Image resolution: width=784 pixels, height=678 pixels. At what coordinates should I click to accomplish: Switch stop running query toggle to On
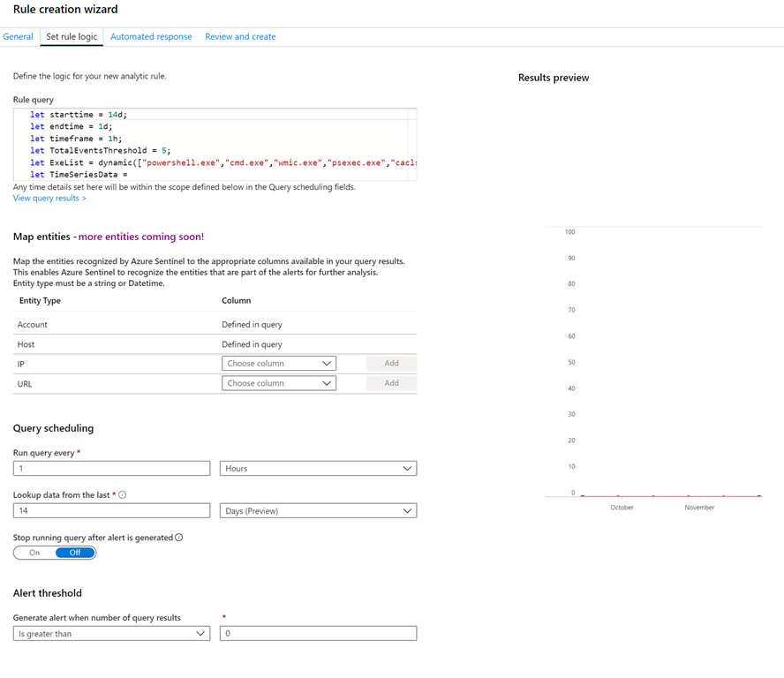[34, 553]
